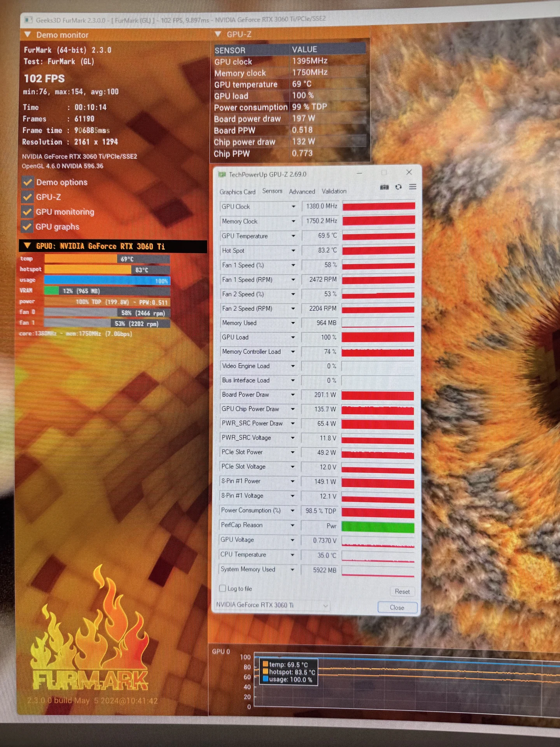
Task: Click the GPU-Z screenshot camera icon
Action: click(384, 187)
